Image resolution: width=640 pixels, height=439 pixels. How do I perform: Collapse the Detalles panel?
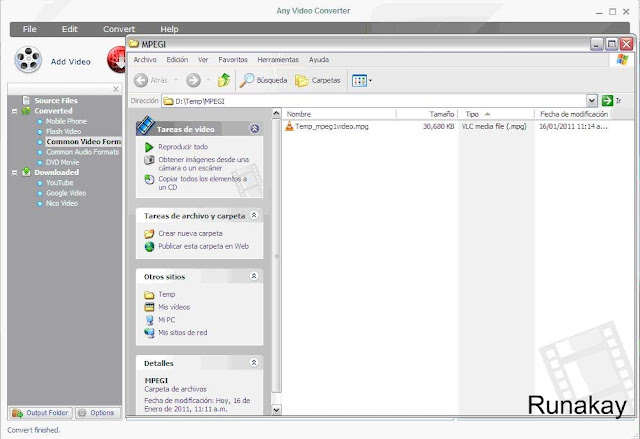(x=254, y=362)
